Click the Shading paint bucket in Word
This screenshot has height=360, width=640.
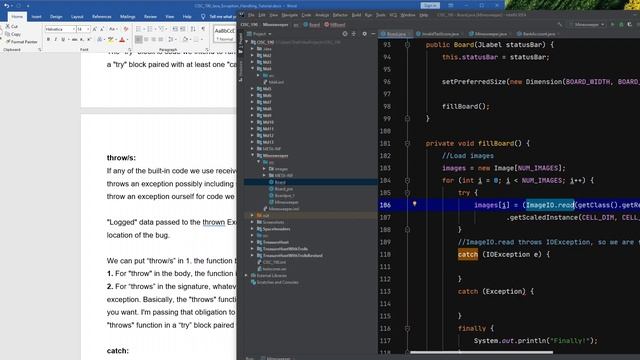pos(185,39)
